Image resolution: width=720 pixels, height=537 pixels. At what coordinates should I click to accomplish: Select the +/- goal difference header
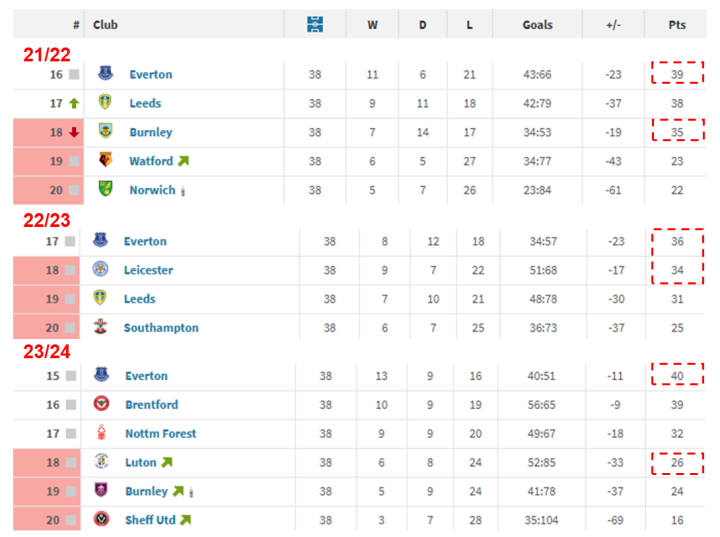coord(613,24)
